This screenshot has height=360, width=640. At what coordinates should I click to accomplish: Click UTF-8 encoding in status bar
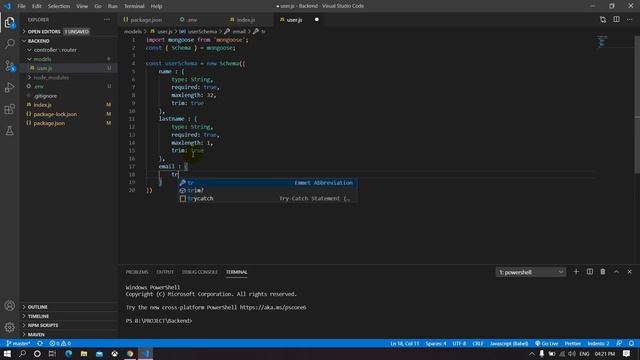[459, 343]
